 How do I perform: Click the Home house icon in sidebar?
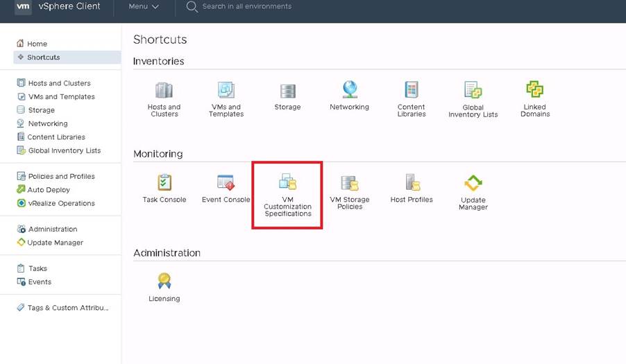(20, 43)
